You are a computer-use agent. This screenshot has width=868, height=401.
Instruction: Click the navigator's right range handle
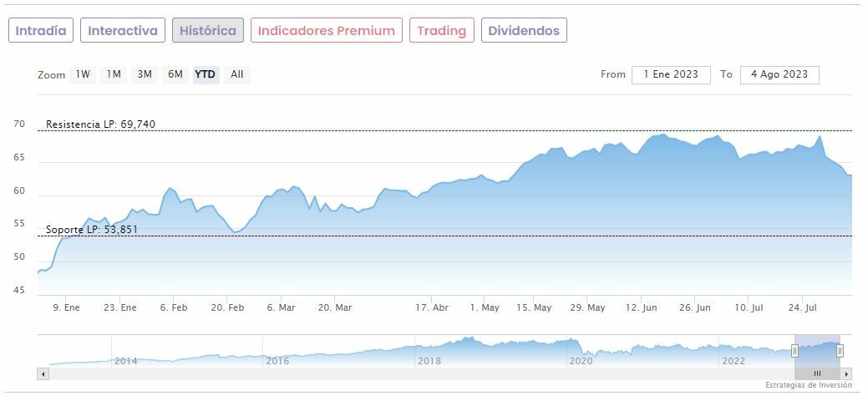coord(840,351)
